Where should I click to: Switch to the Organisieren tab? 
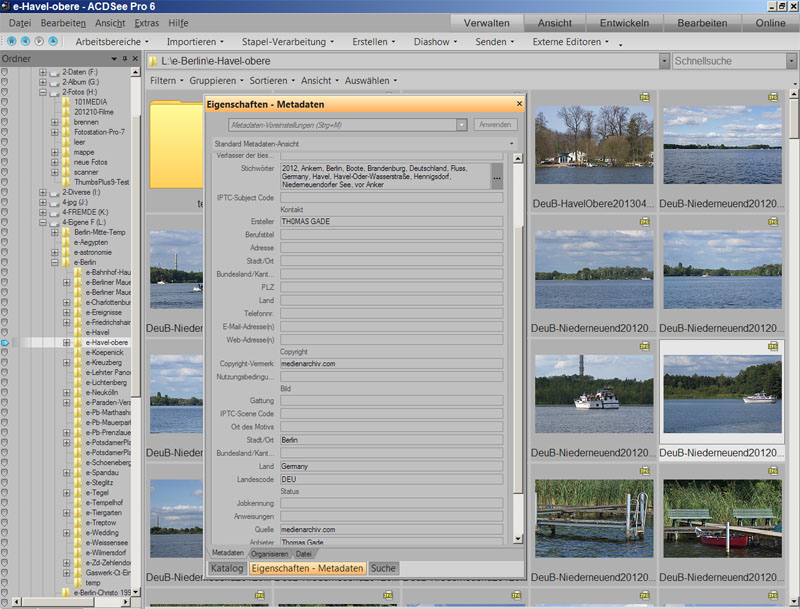click(x=270, y=553)
